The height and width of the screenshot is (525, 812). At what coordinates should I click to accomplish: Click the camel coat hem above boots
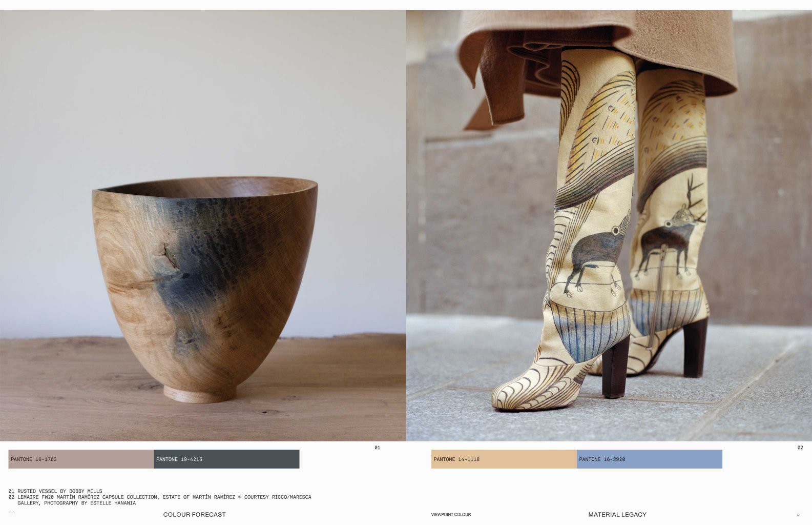tap(597, 56)
